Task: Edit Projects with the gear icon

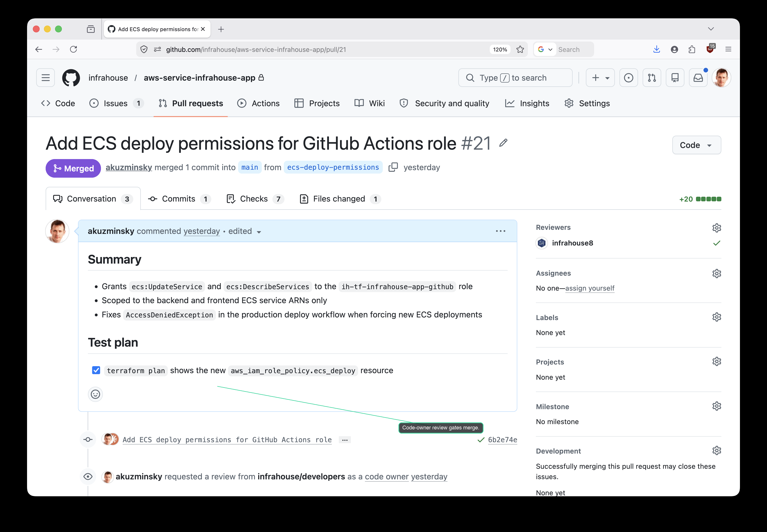Action: tap(717, 361)
